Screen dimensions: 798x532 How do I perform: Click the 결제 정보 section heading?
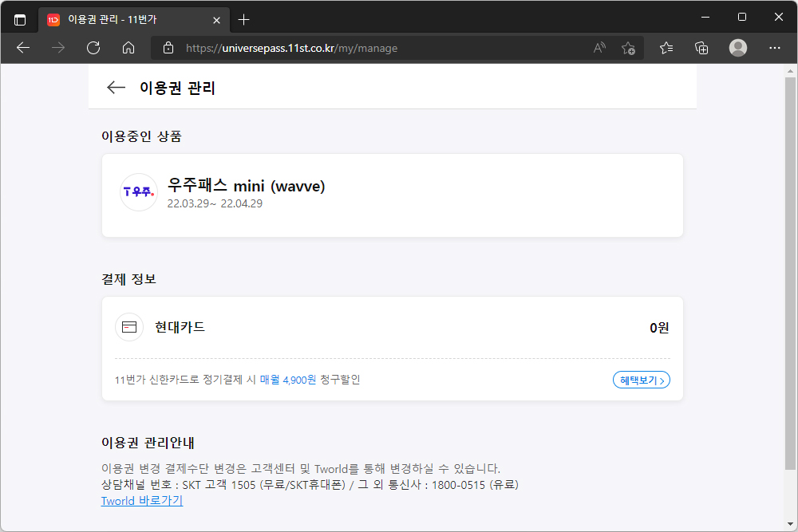click(128, 279)
